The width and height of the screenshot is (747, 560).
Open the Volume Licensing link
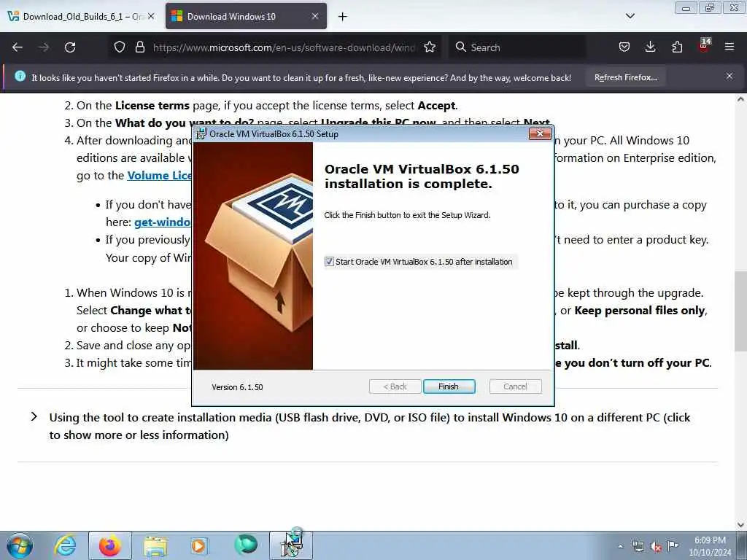[159, 175]
